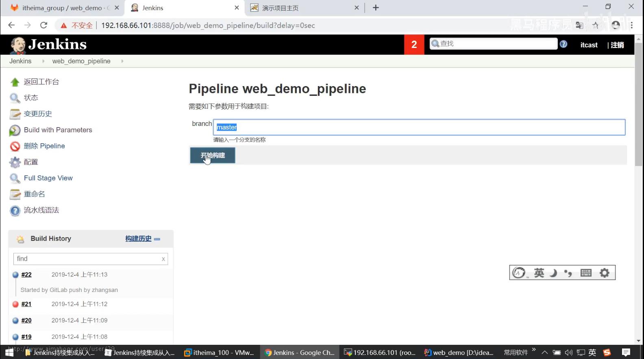The height and width of the screenshot is (359, 644).
Task: Click the bookmark star in address bar
Action: click(596, 25)
